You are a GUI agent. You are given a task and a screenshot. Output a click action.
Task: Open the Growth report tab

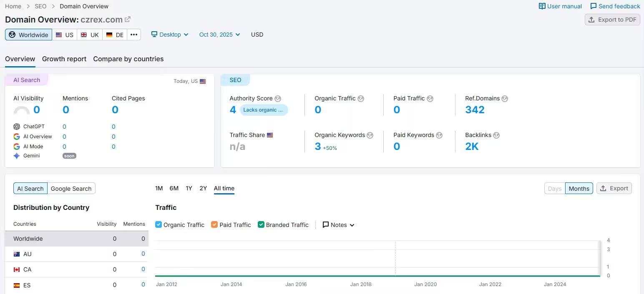64,59
